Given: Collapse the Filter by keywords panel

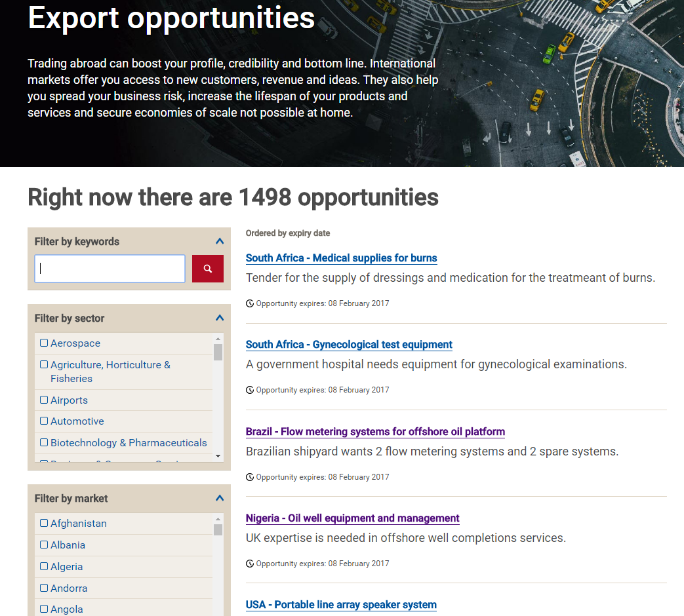Looking at the screenshot, I should (x=220, y=241).
